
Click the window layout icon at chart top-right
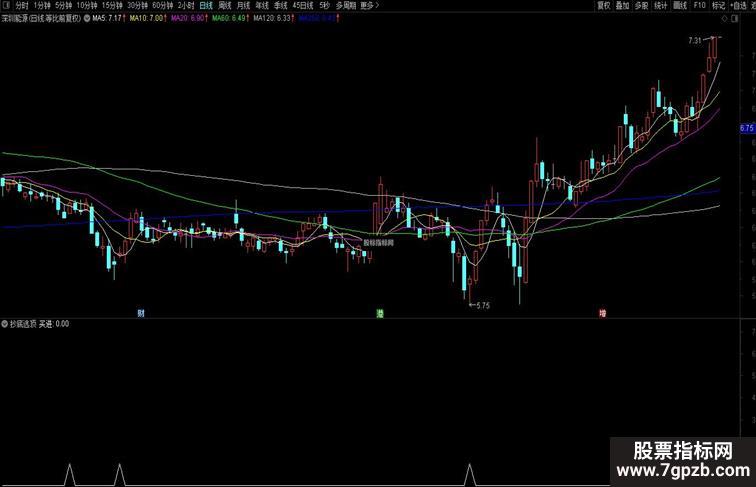tap(735, 18)
